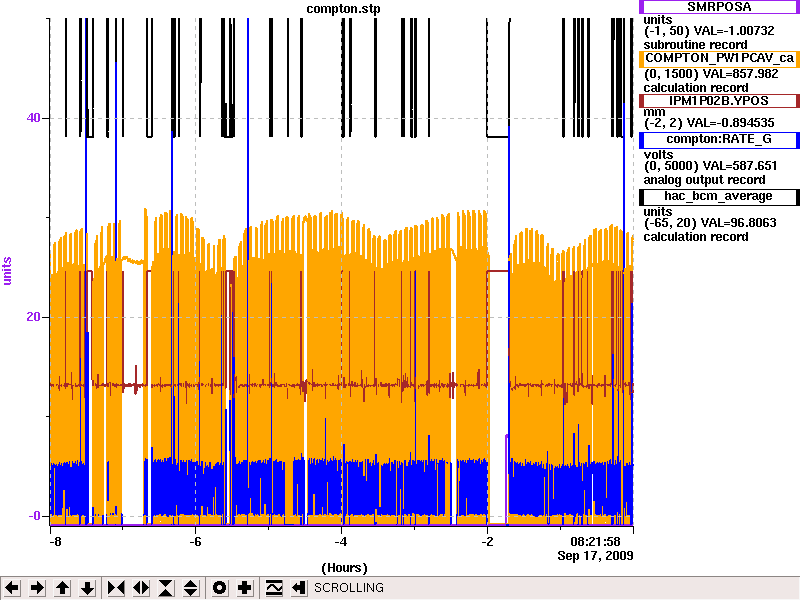Click the auto-scale circle icon
800x600 pixels.
point(219,588)
